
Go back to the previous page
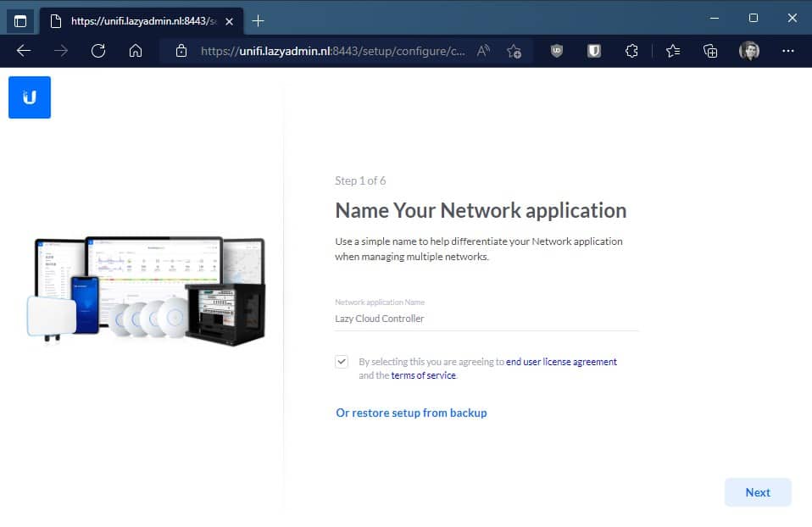pos(24,51)
